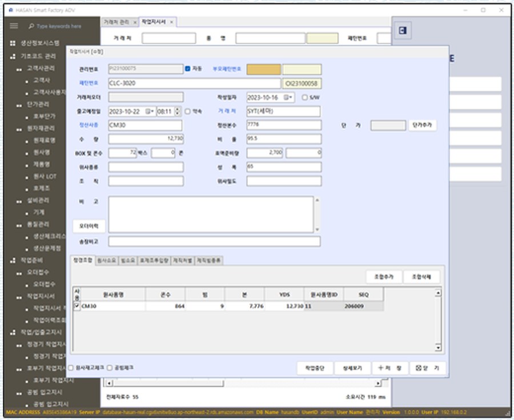Close the 거래처 관리 tab with its x
The height and width of the screenshot is (420, 514).
tap(135, 22)
